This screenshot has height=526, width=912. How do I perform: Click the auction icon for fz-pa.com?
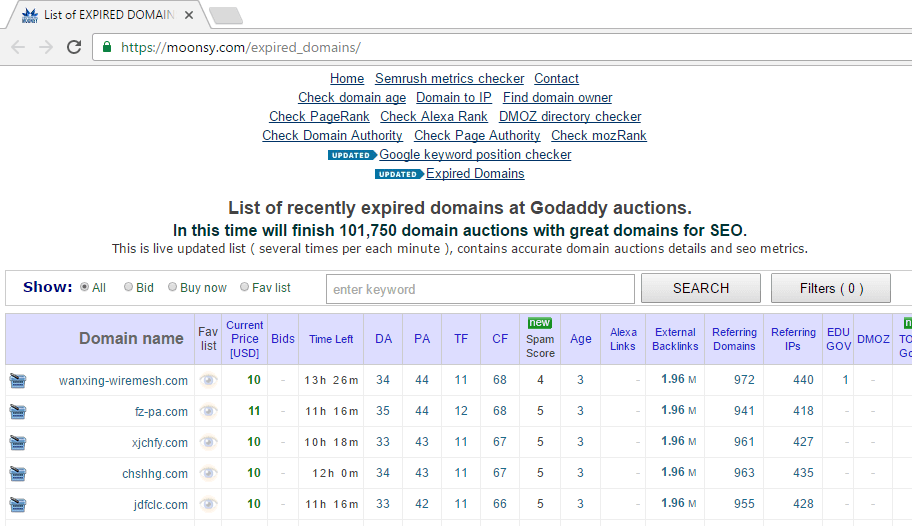pos(18,411)
